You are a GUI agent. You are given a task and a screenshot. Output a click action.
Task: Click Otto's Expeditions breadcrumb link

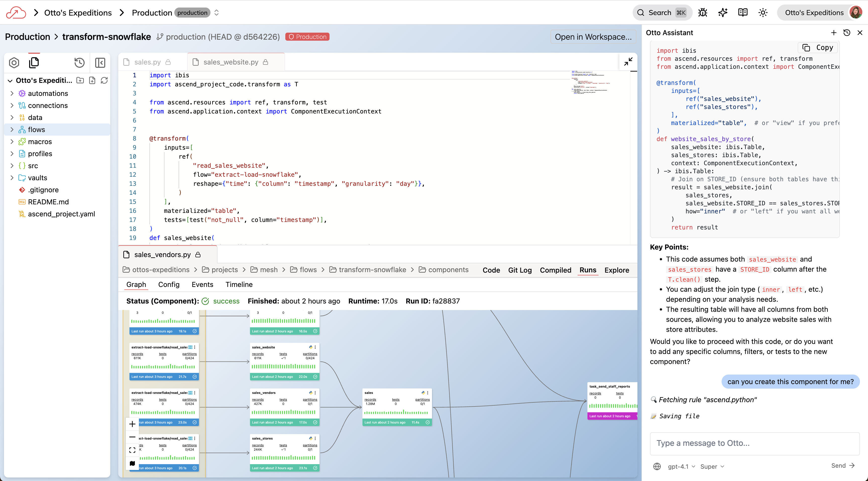coord(78,13)
